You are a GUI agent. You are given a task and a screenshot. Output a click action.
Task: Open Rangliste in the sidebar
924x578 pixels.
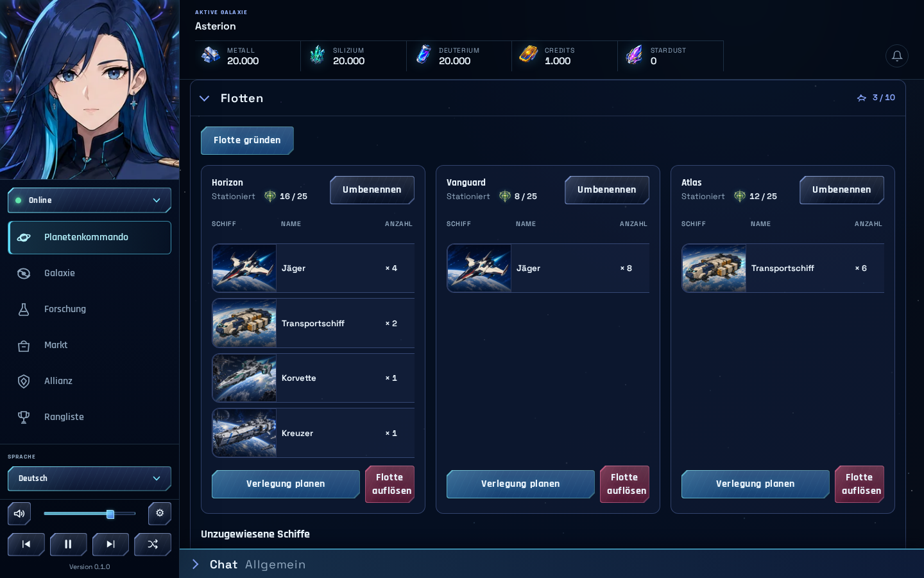(89, 417)
